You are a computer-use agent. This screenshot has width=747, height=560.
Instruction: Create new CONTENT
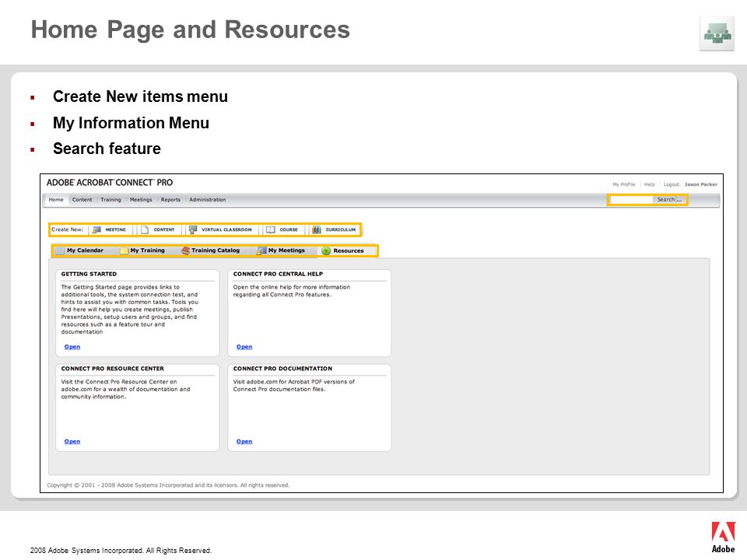point(158,229)
